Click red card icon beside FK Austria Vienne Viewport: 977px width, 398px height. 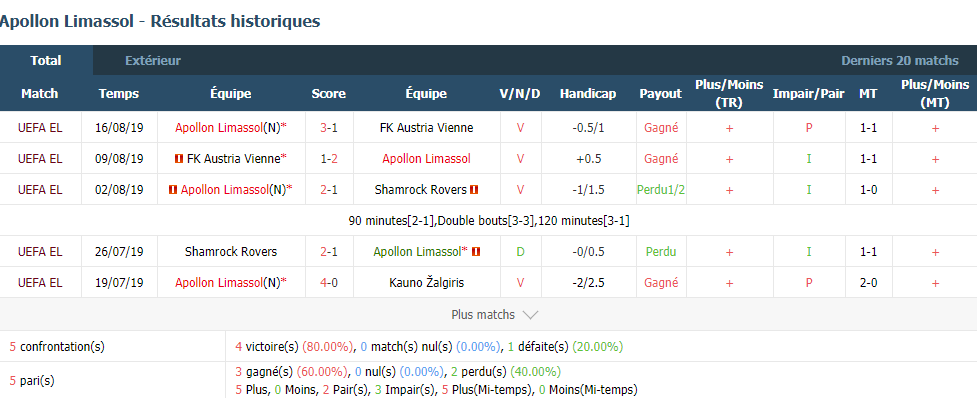tap(179, 159)
